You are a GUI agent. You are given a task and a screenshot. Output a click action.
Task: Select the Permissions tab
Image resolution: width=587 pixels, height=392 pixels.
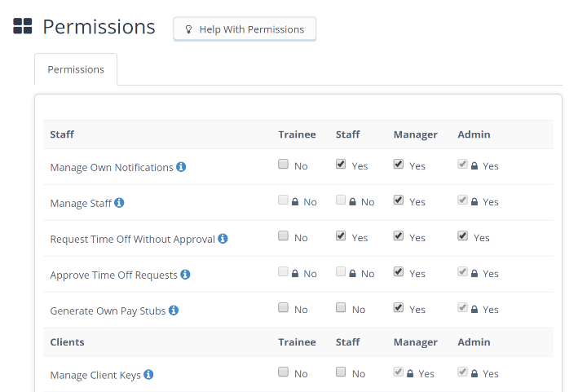click(76, 69)
